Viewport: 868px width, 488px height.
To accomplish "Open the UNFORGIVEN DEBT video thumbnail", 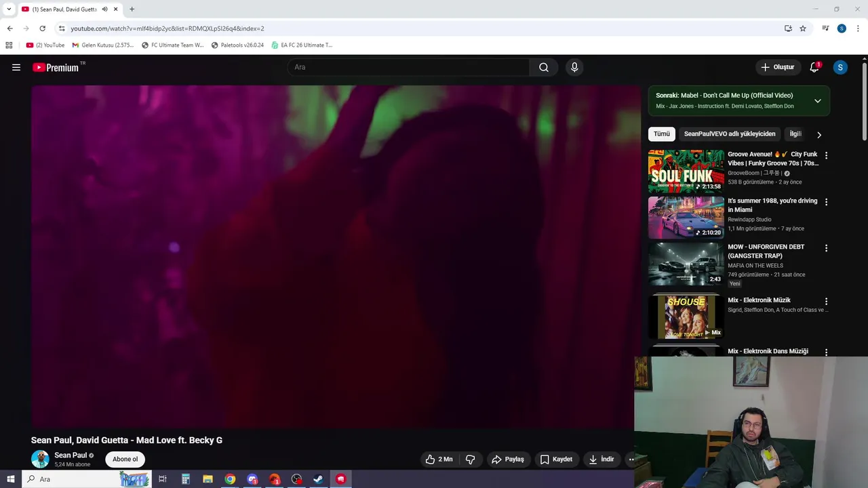I will [686, 264].
